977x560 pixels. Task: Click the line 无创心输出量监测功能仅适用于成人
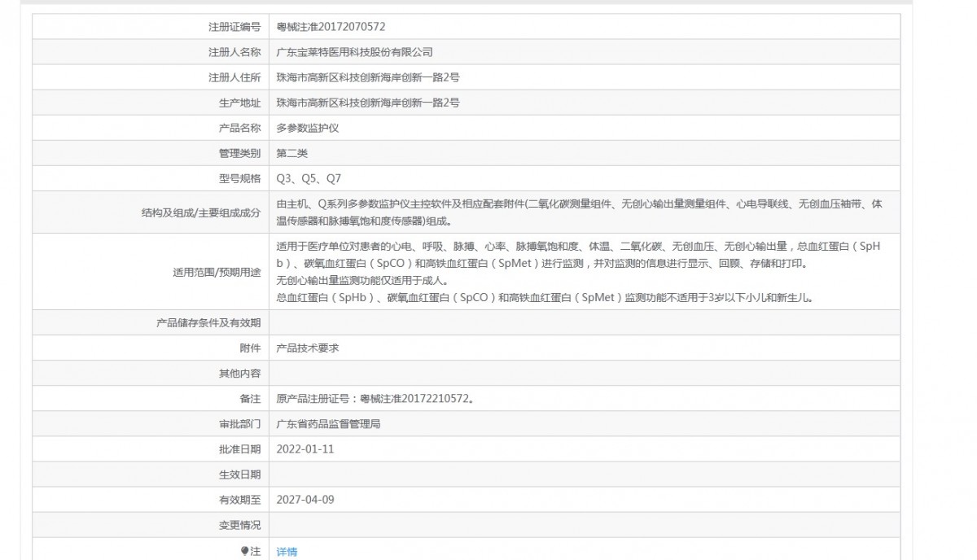coord(361,281)
